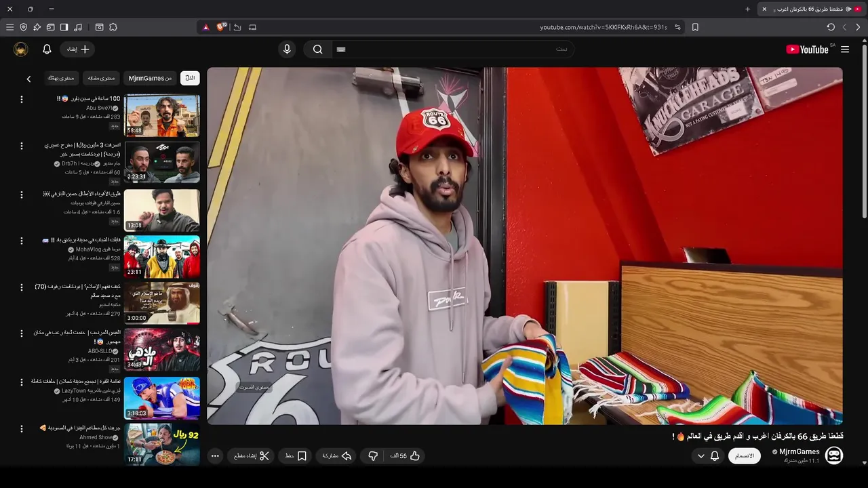Open the 3:00:00 podcast video thumbnail

click(162, 303)
